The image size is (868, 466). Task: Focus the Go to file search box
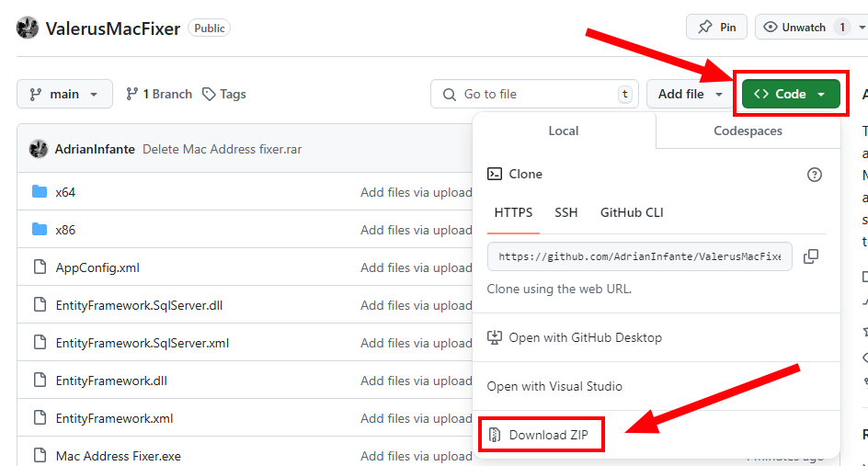pos(534,94)
